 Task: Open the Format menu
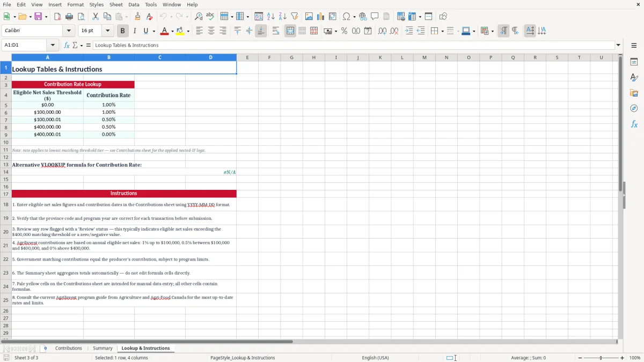75,4
